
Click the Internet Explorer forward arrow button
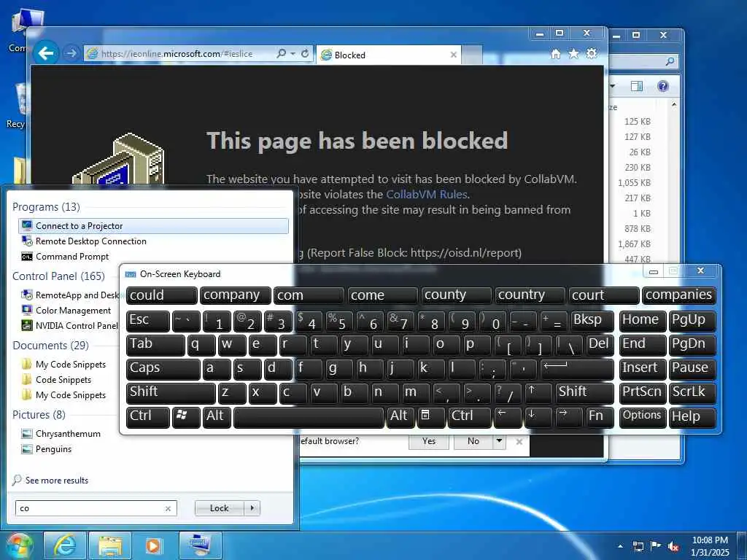(x=71, y=53)
